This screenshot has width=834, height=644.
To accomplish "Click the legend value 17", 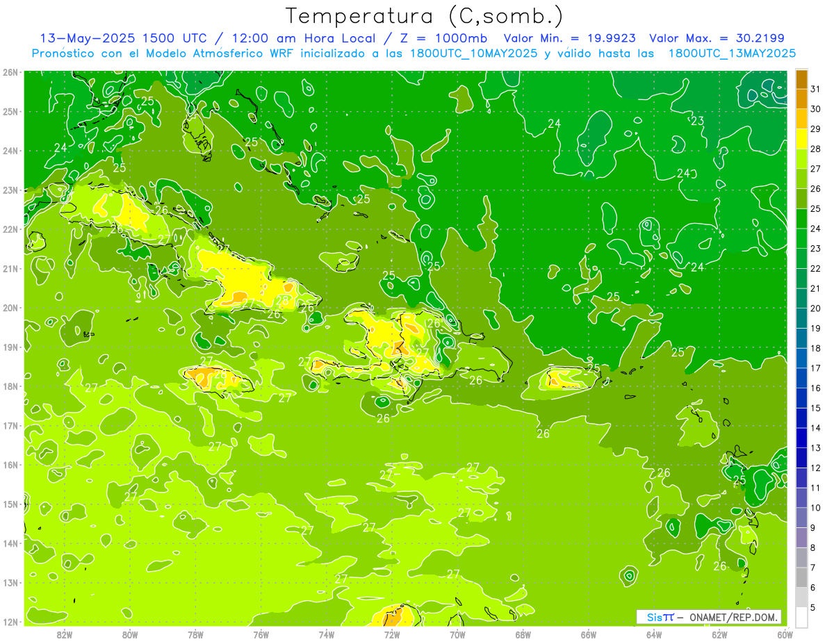I will pos(816,368).
